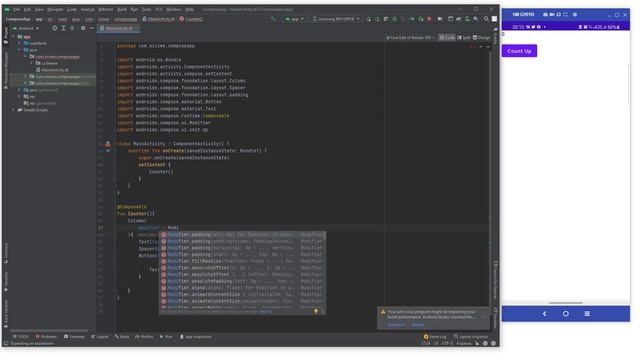Select the MainActivity.kt editor tab
Image resolution: width=640 pixels, height=360 pixels.
pyautogui.click(x=119, y=28)
